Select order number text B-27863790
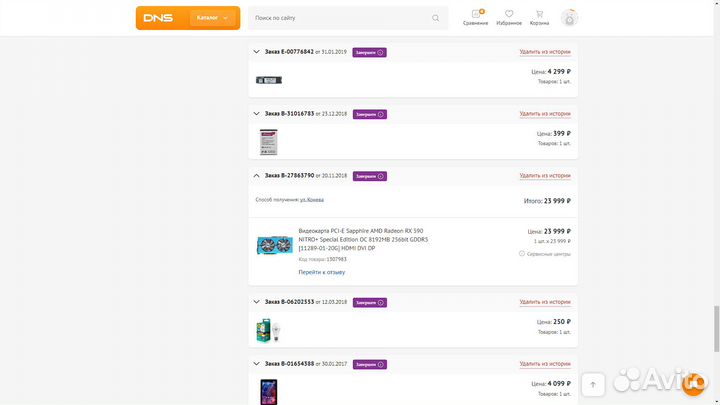The height and width of the screenshot is (405, 720). [x=296, y=175]
